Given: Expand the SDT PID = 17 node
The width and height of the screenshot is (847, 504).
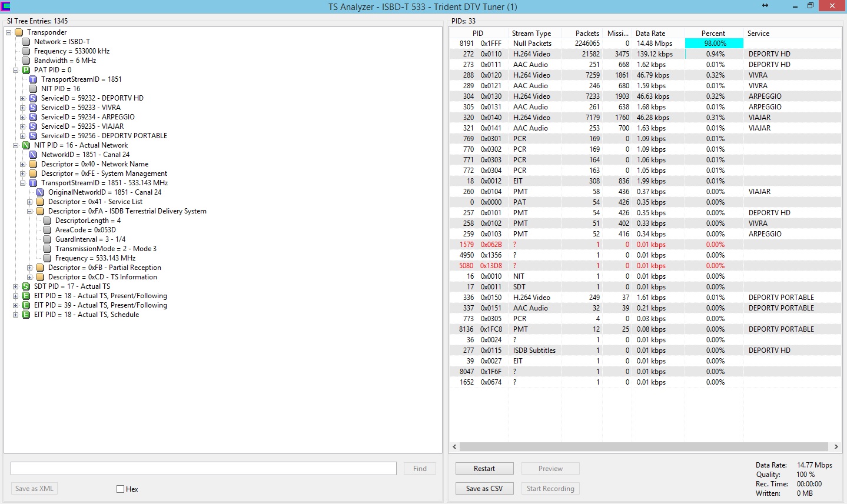Looking at the screenshot, I should 15,286.
